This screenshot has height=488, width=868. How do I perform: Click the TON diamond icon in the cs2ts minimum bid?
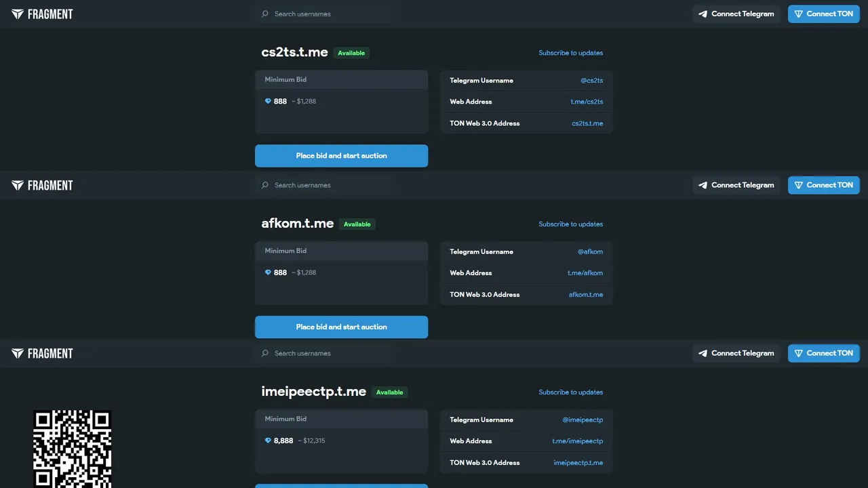[268, 101]
